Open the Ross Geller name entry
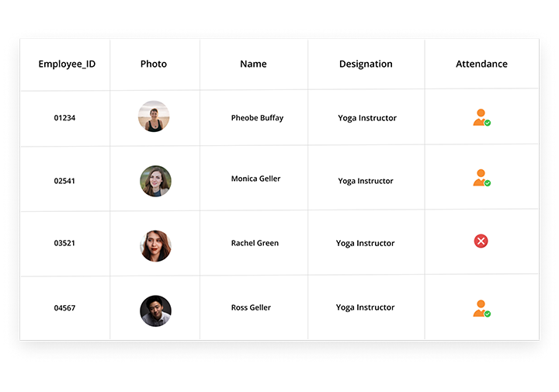Viewport: 559px width, 392px height. point(251,307)
